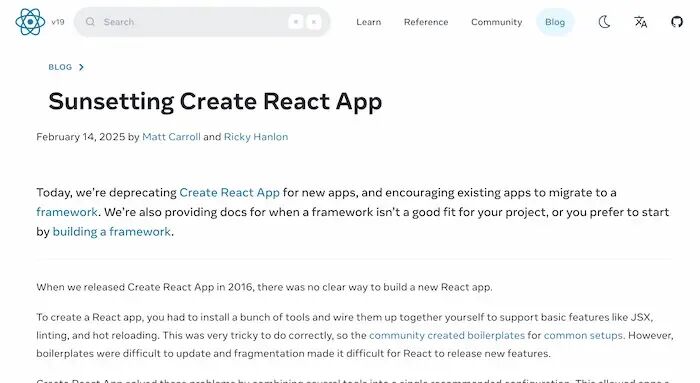Viewport: 700px width, 383px height.
Task: Open Matt Carroll author link
Action: pyautogui.click(x=171, y=137)
